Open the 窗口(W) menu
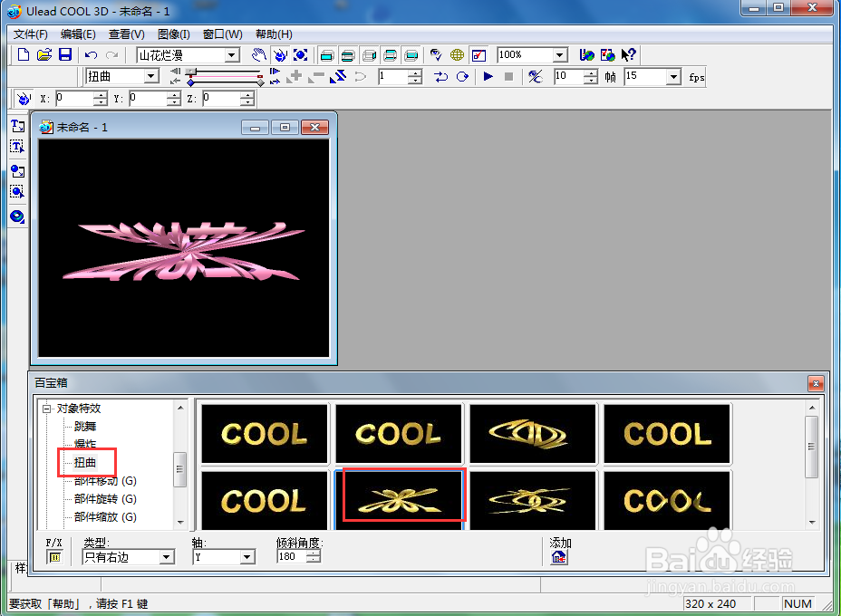Image resolution: width=841 pixels, height=616 pixels. click(223, 34)
